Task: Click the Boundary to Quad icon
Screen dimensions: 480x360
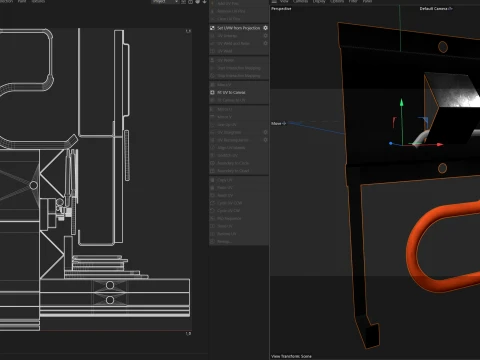Action: 212,171
